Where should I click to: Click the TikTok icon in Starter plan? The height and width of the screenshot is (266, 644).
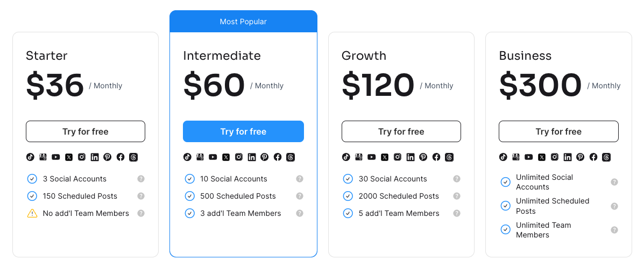(x=30, y=157)
